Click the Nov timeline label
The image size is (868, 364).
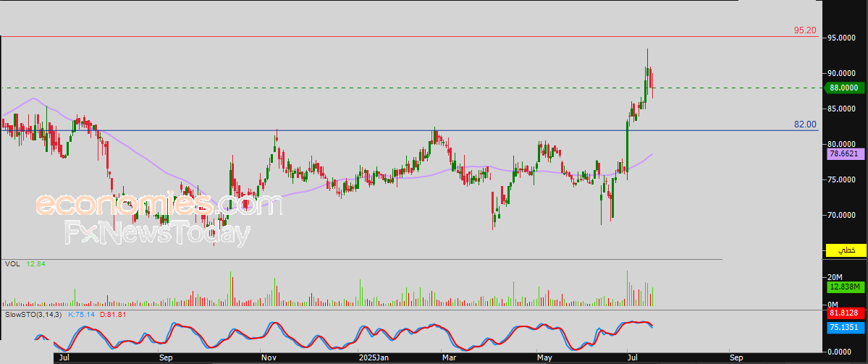(268, 358)
